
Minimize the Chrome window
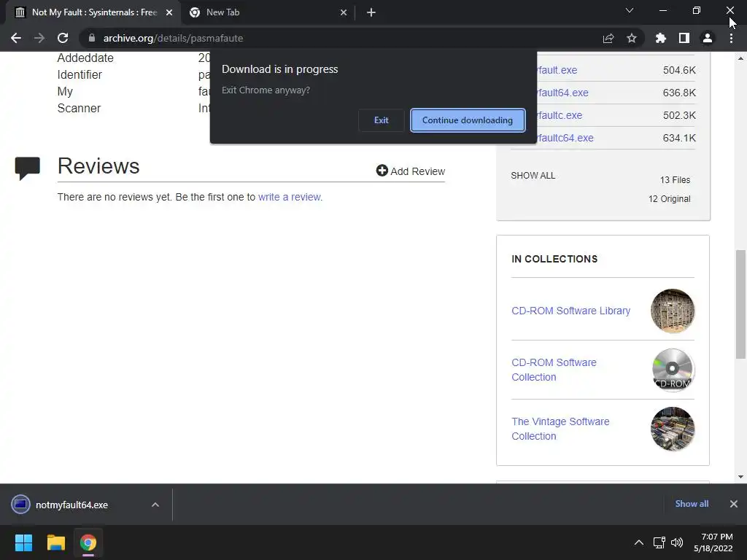(x=662, y=10)
